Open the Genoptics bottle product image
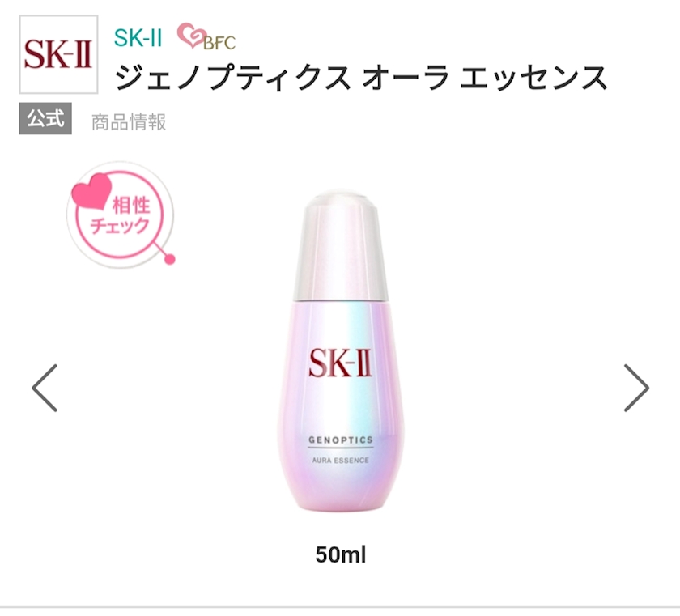 [341, 351]
